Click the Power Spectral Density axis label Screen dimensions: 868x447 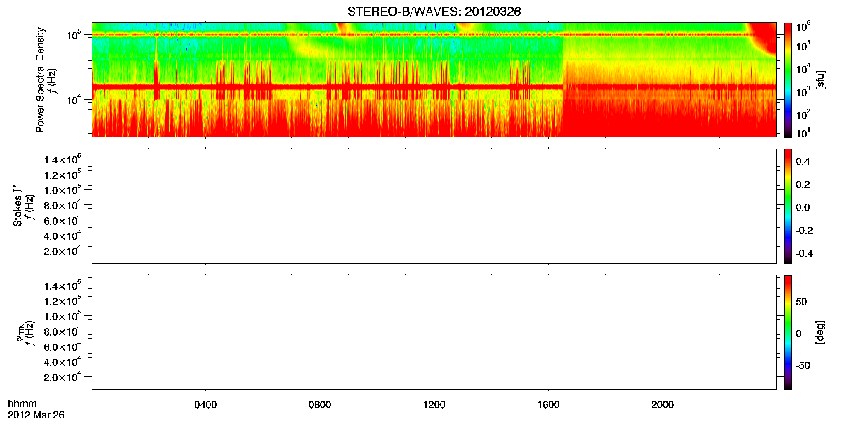coord(40,80)
